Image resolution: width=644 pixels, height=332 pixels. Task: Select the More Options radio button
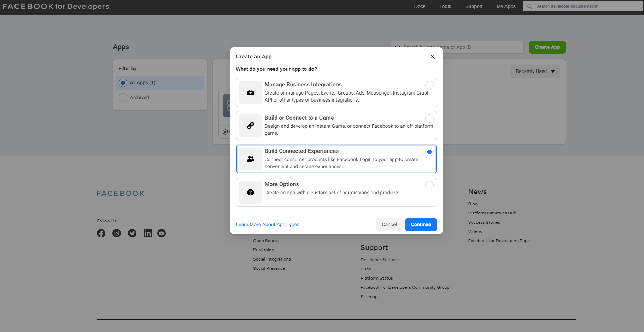pos(429,185)
